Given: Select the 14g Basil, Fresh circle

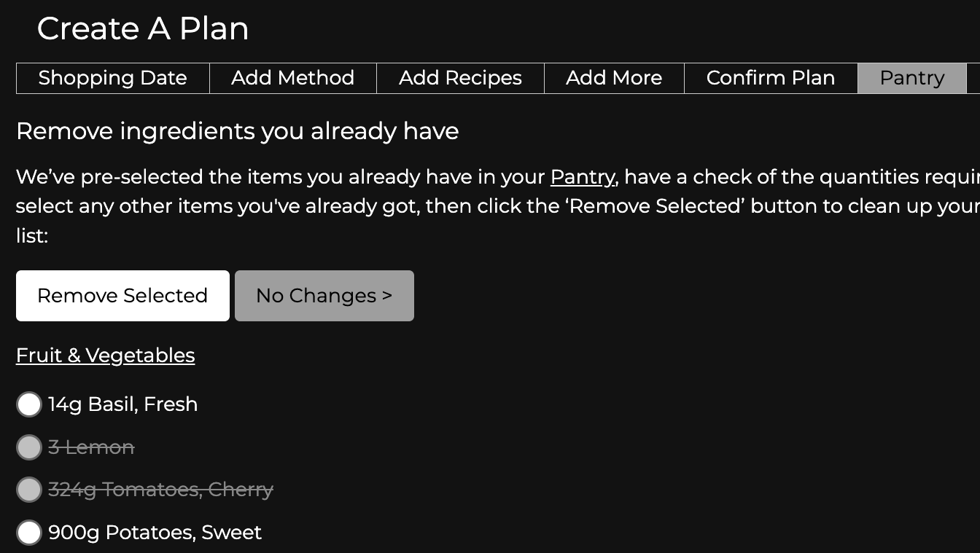Looking at the screenshot, I should [x=29, y=404].
